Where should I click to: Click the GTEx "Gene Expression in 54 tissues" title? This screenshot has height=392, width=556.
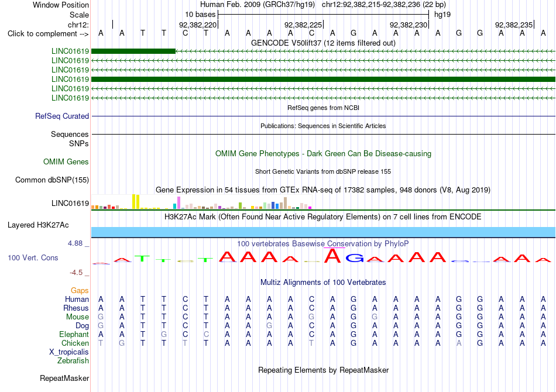point(323,190)
